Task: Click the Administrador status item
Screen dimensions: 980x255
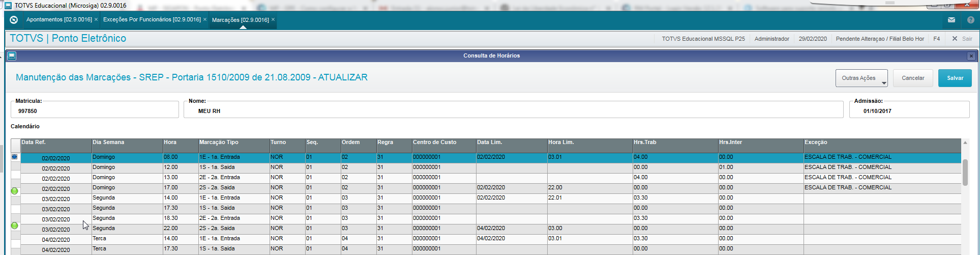Action: click(771, 39)
